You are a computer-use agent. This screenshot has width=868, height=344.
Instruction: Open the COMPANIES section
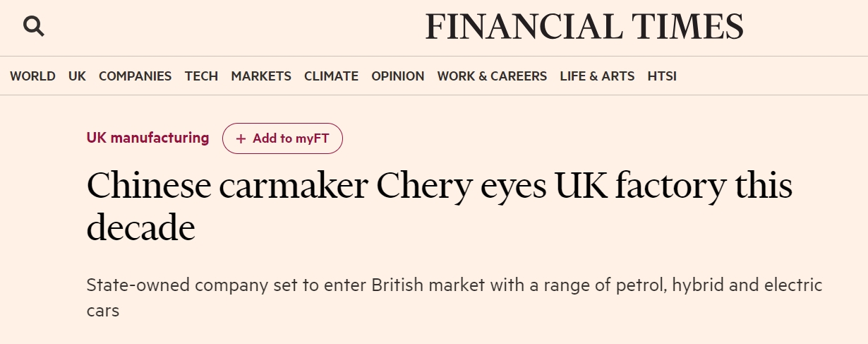pyautogui.click(x=135, y=76)
